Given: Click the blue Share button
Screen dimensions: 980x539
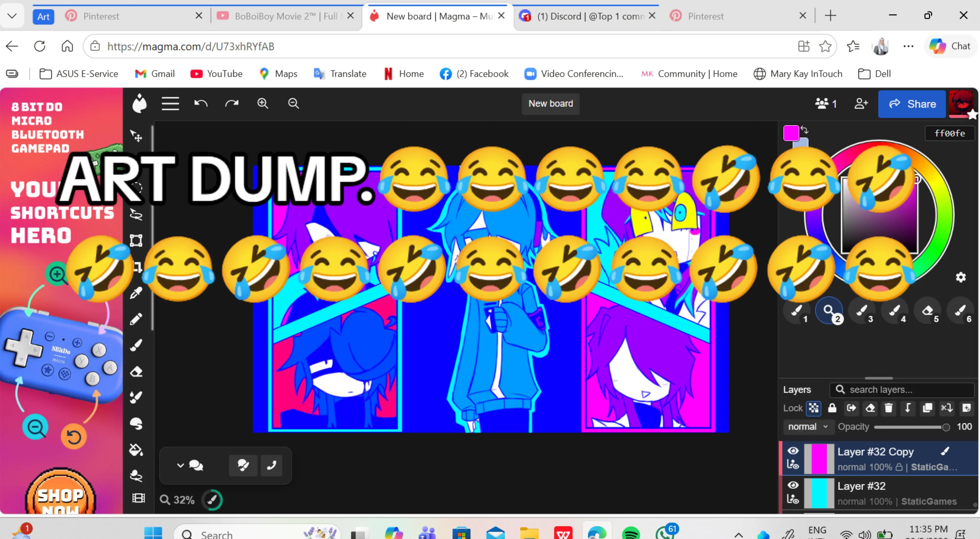Looking at the screenshot, I should pyautogui.click(x=912, y=104).
